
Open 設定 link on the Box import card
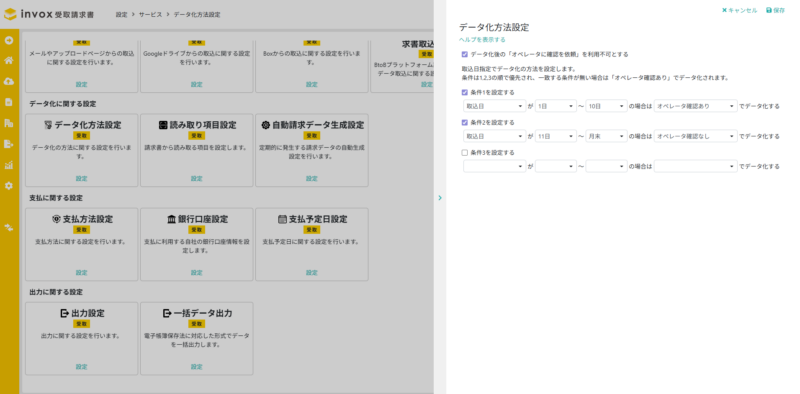312,84
